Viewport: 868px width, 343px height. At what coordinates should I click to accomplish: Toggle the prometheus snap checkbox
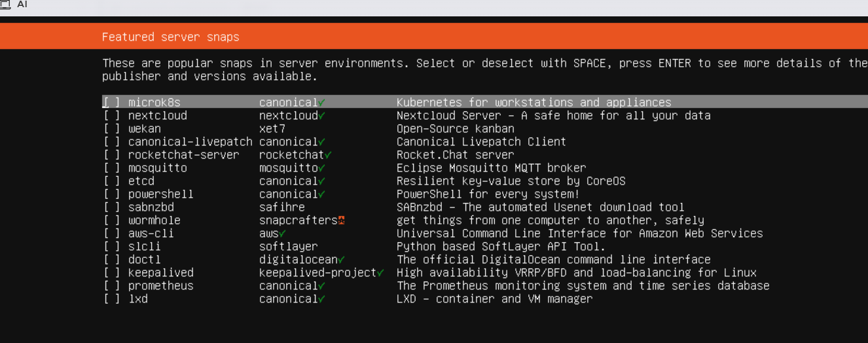click(x=112, y=286)
